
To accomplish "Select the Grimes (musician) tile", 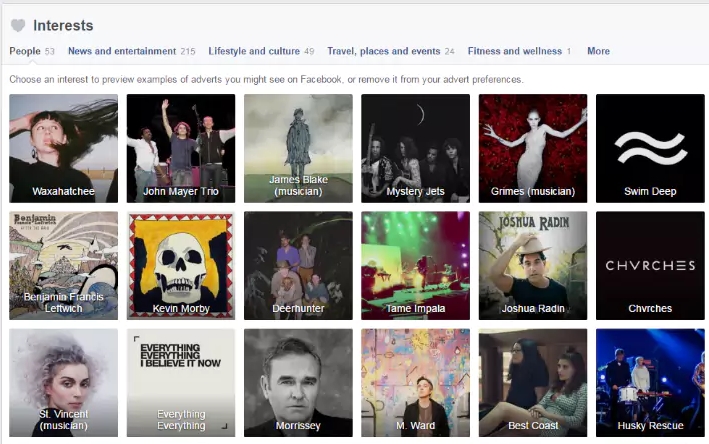I will (x=533, y=148).
